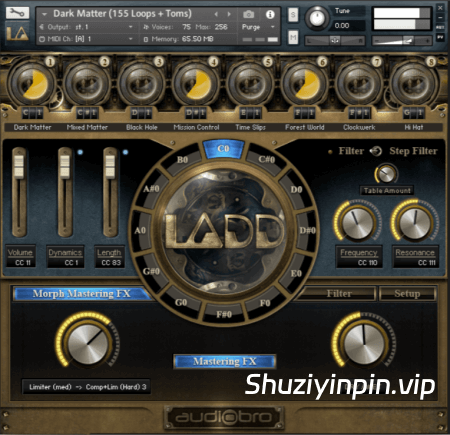
Task: Click the central LADD sphere
Action: click(x=224, y=230)
